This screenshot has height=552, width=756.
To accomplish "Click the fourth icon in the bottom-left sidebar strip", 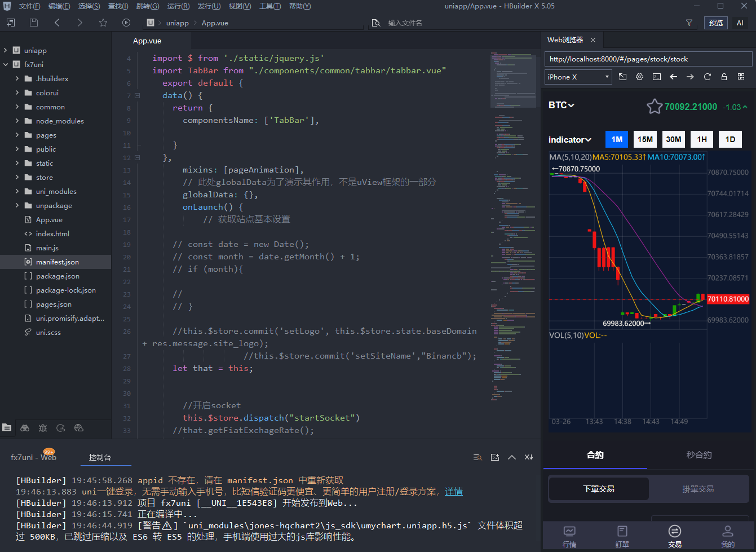I will pos(61,428).
